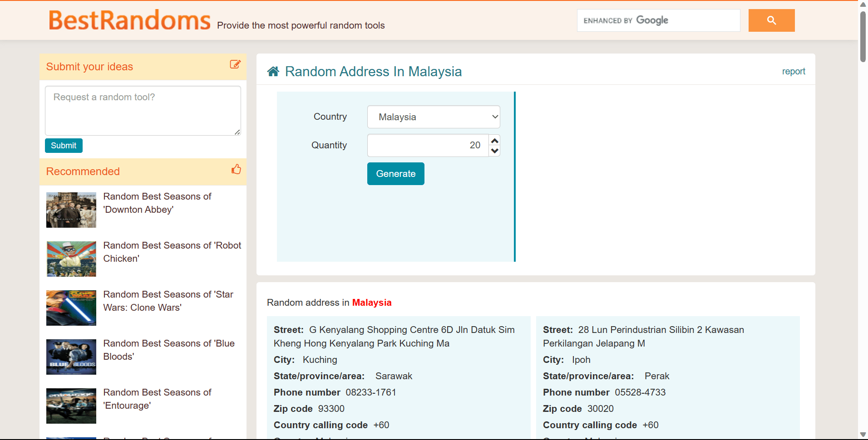Screen dimensions: 868x440
Task: Click phone number 08233-1761
Action: tap(371, 392)
